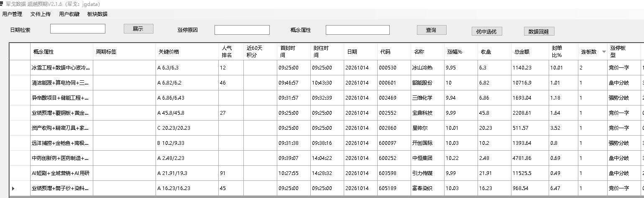Sort by 涨幅% column header
This screenshot has height=198, width=644.
(461, 52)
